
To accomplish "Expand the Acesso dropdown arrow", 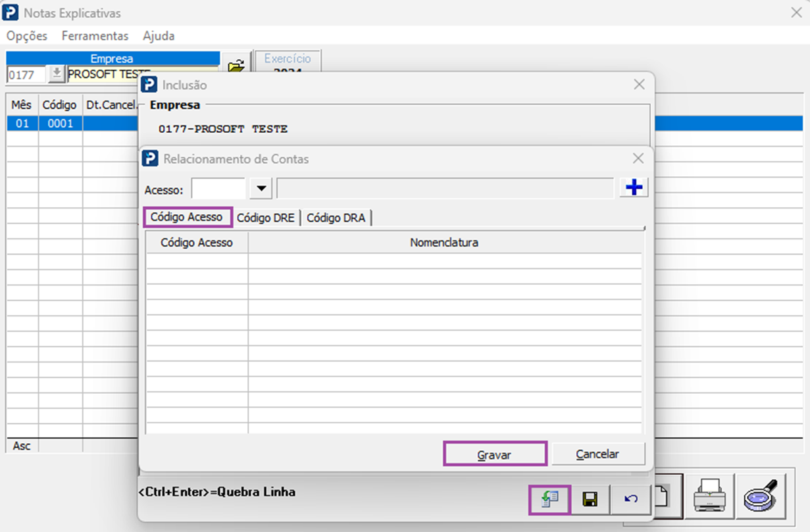I will 262,189.
